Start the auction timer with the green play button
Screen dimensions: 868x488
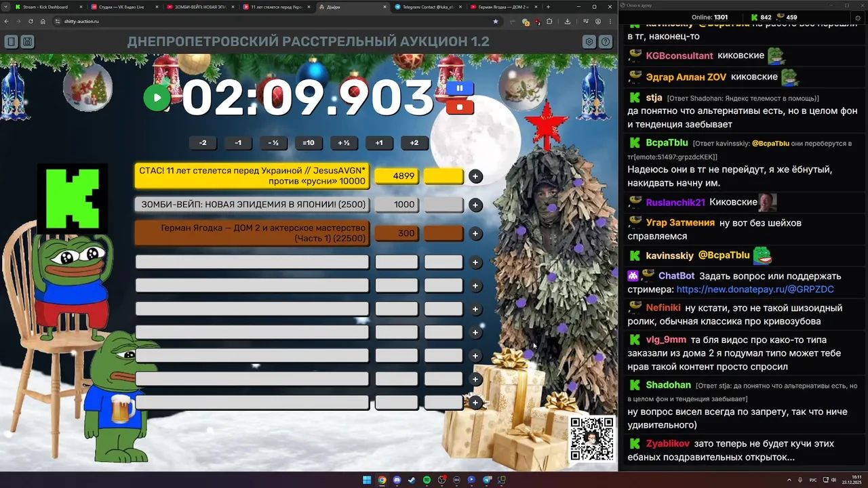point(157,98)
